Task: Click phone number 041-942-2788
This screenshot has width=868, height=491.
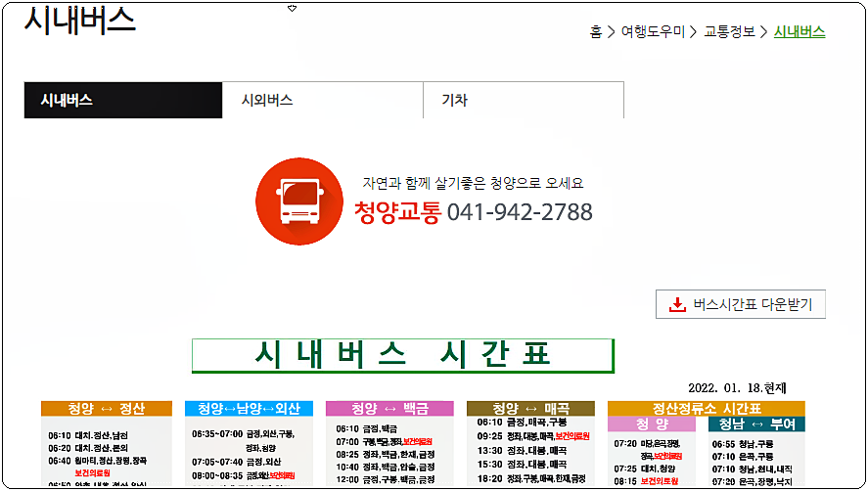Action: [520, 212]
